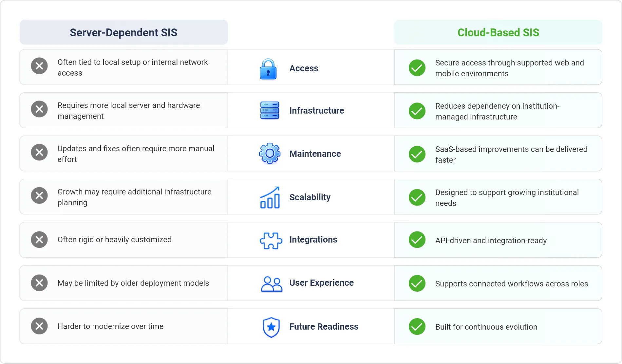This screenshot has width=622, height=364.
Task: Click the gear Maintenance icon
Action: click(270, 153)
